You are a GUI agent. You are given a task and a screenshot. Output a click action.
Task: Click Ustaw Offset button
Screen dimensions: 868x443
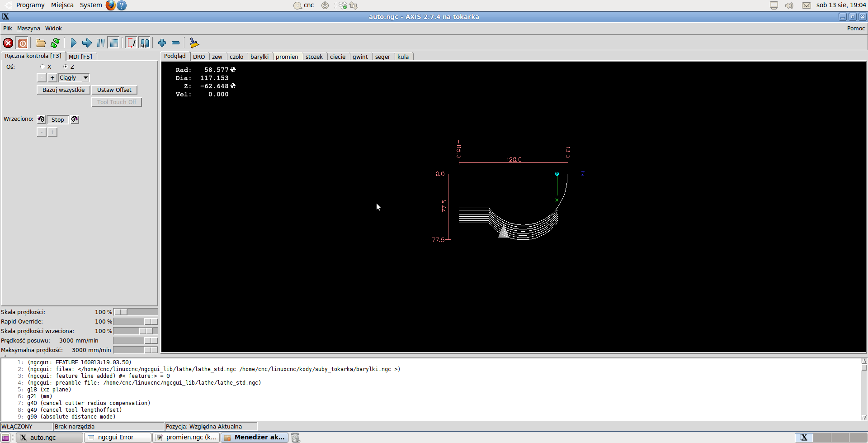[x=114, y=90]
